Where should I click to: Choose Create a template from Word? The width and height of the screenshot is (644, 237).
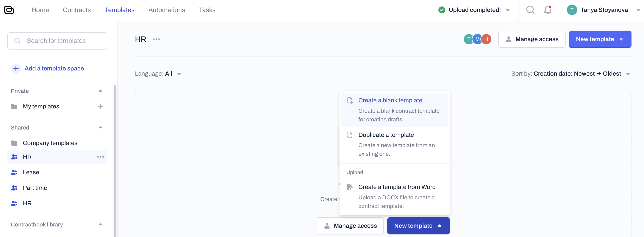tap(397, 187)
